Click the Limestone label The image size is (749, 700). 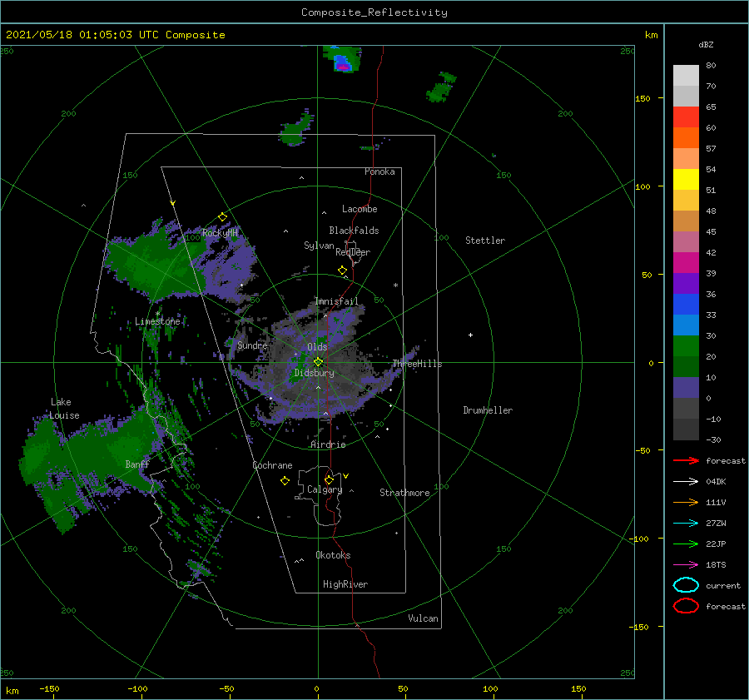[157, 321]
